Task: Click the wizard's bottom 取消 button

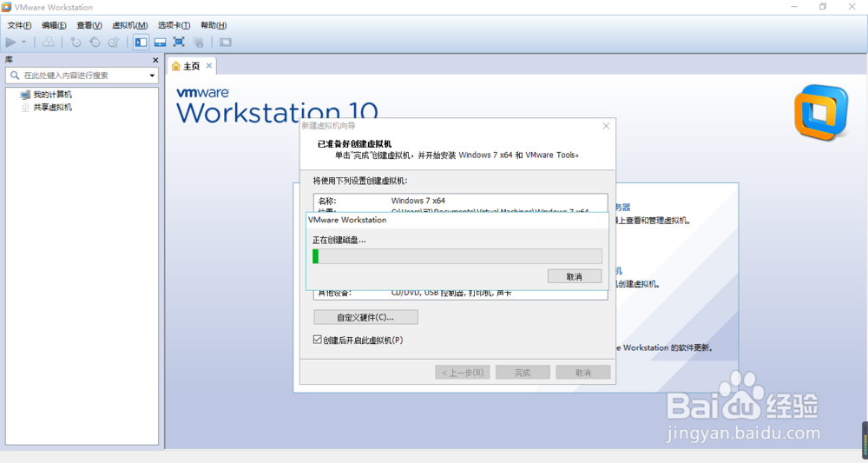Action: 583,372
